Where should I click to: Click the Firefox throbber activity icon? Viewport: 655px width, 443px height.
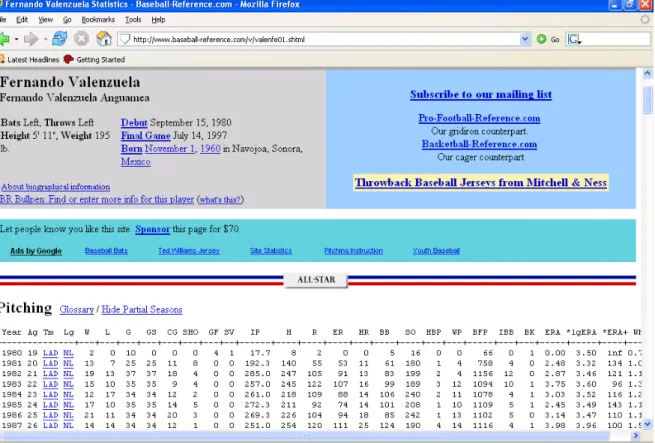click(x=646, y=20)
